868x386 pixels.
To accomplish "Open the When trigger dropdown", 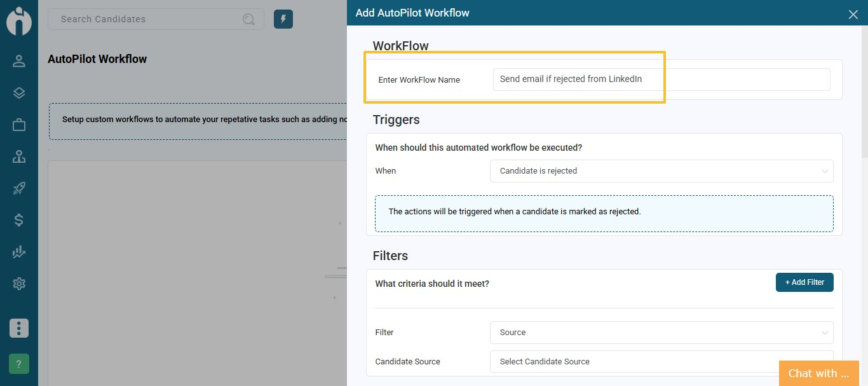I will point(661,171).
